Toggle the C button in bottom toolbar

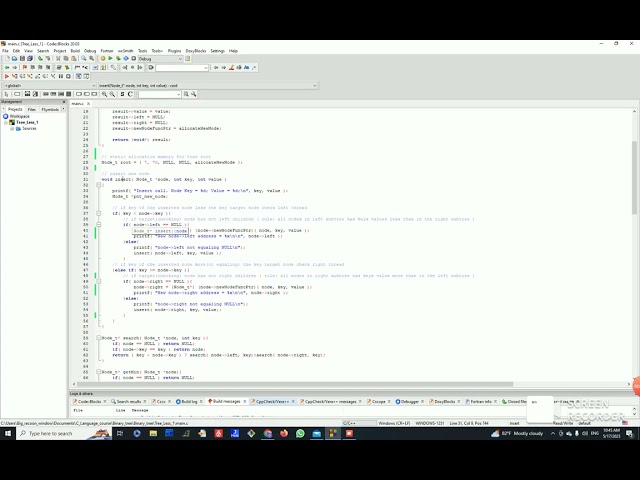click(130, 94)
